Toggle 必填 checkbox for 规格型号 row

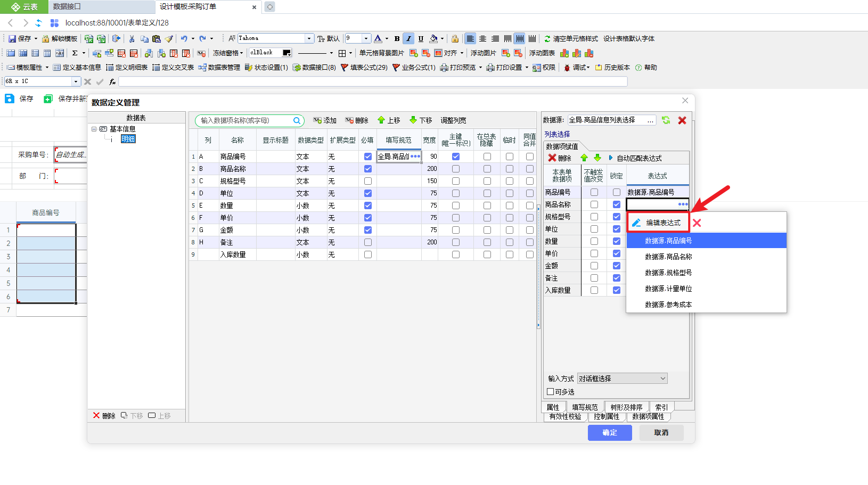(367, 181)
